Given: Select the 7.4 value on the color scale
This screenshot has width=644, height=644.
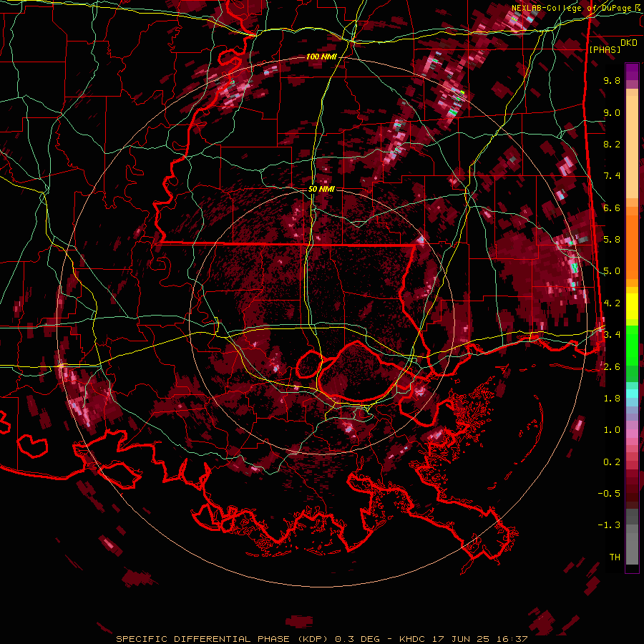Looking at the screenshot, I should tap(612, 176).
